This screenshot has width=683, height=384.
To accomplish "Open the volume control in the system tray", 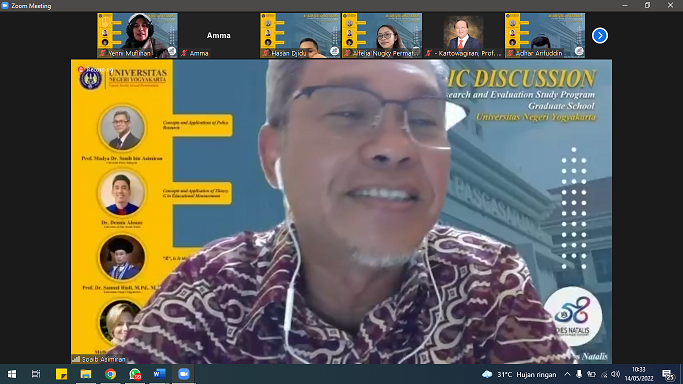I will pos(615,374).
